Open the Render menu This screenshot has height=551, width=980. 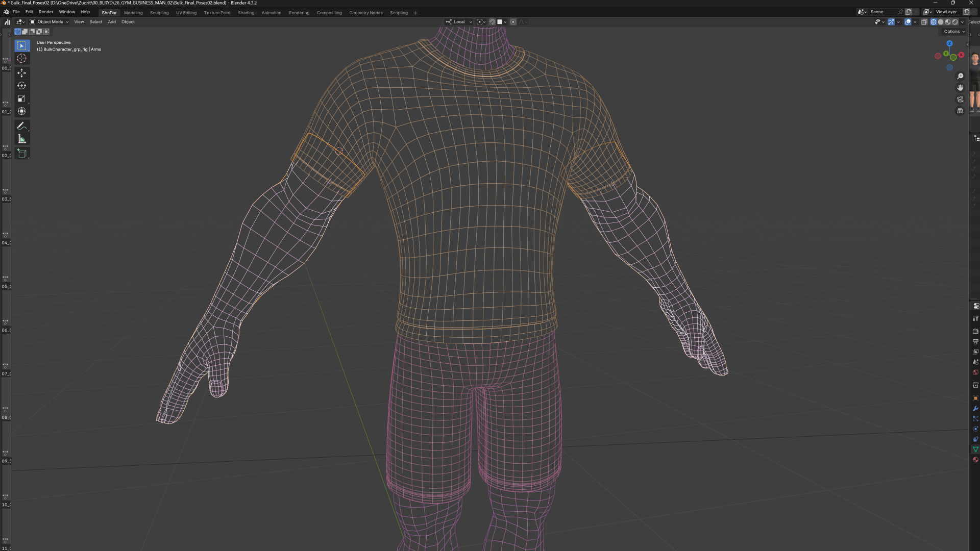click(x=46, y=12)
